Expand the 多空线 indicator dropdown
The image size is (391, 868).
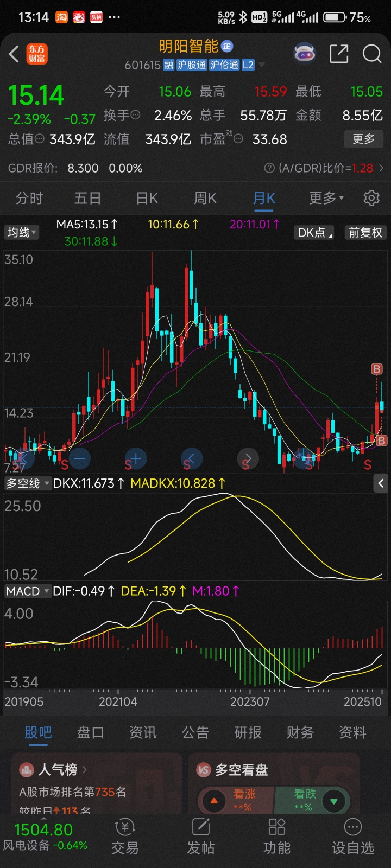tap(28, 483)
